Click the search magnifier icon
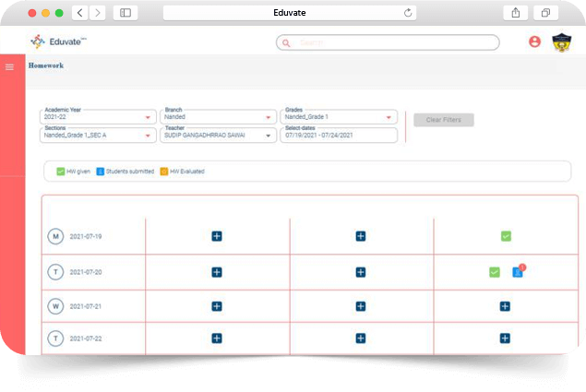The width and height of the screenshot is (586, 392). 286,43
